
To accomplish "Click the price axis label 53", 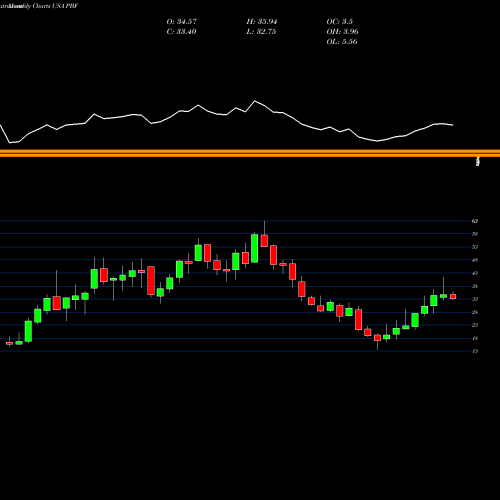I will (475, 247).
